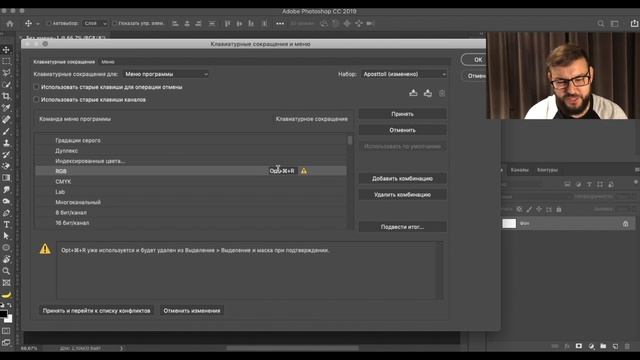This screenshot has height=360, width=640.
Task: Open the three-dots more align options
Action: (280, 24)
